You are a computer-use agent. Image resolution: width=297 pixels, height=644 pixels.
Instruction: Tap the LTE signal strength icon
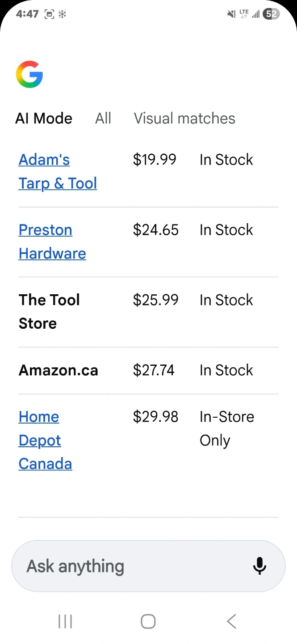coord(250,14)
